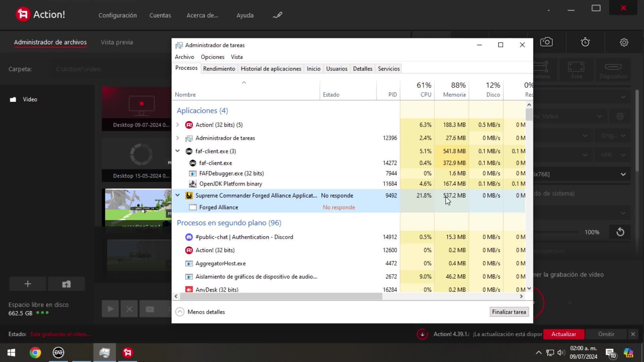Switch to the Rendimiento tab
The width and height of the screenshot is (644, 362).
pyautogui.click(x=219, y=69)
